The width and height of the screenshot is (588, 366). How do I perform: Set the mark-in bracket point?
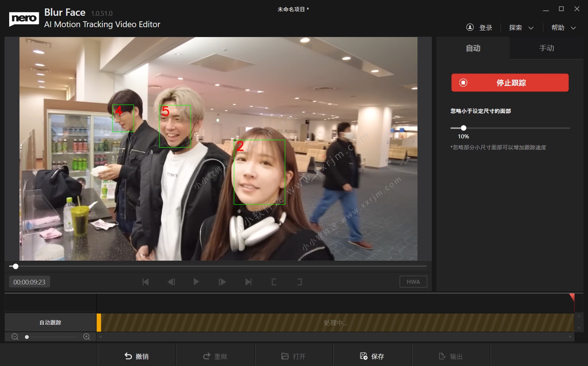tap(274, 282)
